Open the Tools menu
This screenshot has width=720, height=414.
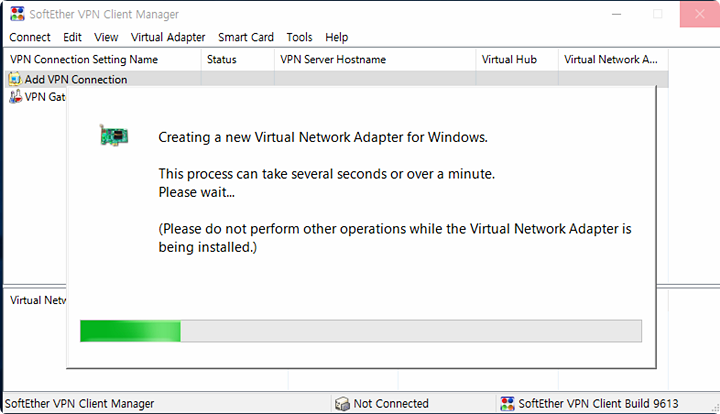[299, 37]
